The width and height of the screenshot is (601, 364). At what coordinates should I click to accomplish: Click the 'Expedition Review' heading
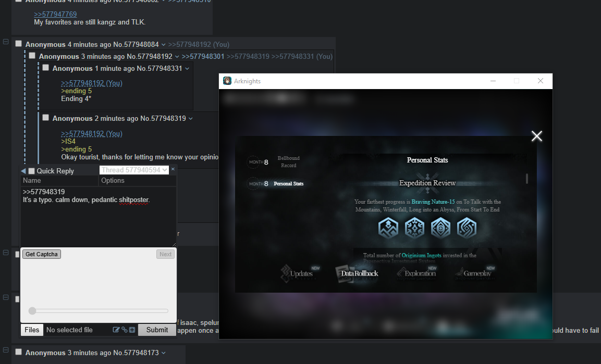427,183
